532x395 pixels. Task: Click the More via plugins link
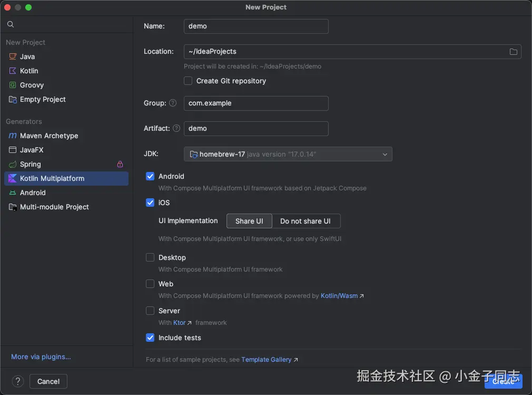click(x=41, y=357)
